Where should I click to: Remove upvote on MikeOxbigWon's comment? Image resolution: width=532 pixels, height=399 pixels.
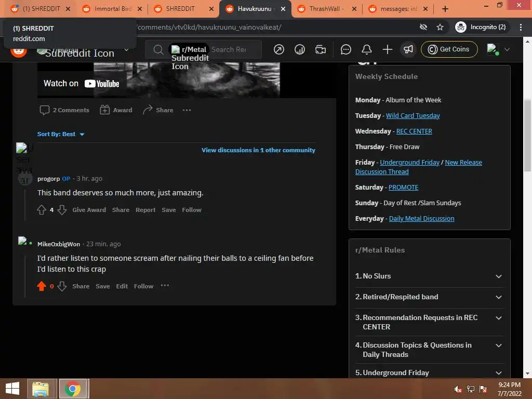point(42,286)
